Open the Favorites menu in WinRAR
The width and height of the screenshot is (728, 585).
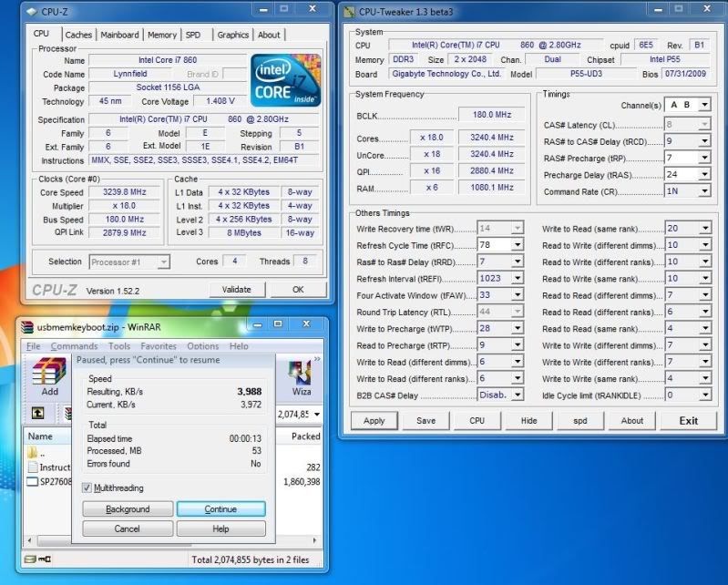coord(159,346)
